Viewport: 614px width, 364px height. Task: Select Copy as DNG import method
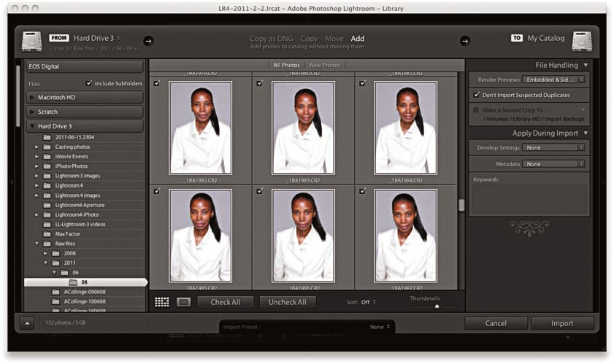(x=272, y=39)
